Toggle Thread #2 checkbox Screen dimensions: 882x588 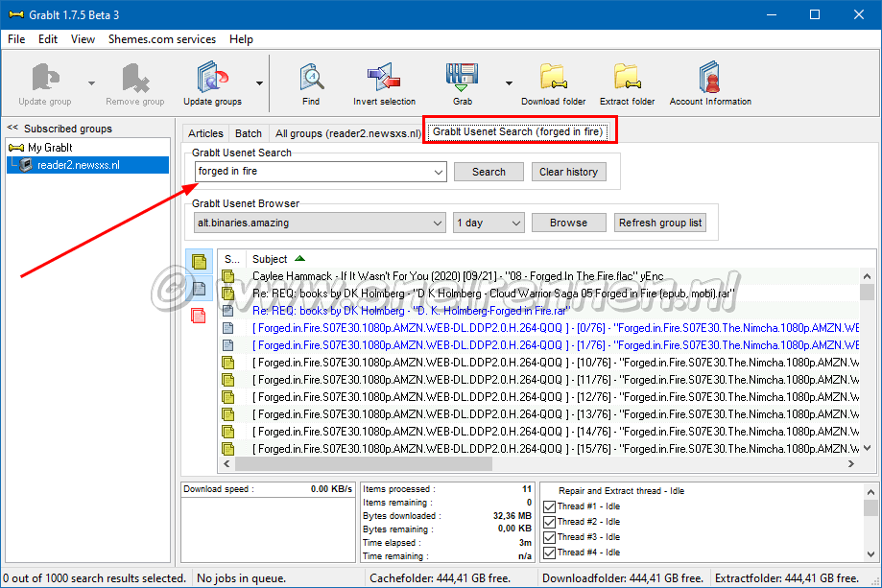coord(550,522)
